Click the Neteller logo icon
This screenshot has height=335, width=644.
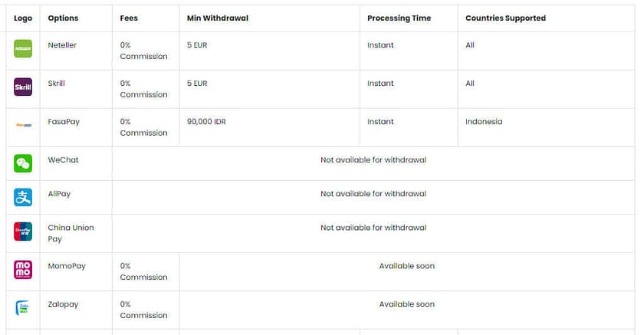point(23,48)
